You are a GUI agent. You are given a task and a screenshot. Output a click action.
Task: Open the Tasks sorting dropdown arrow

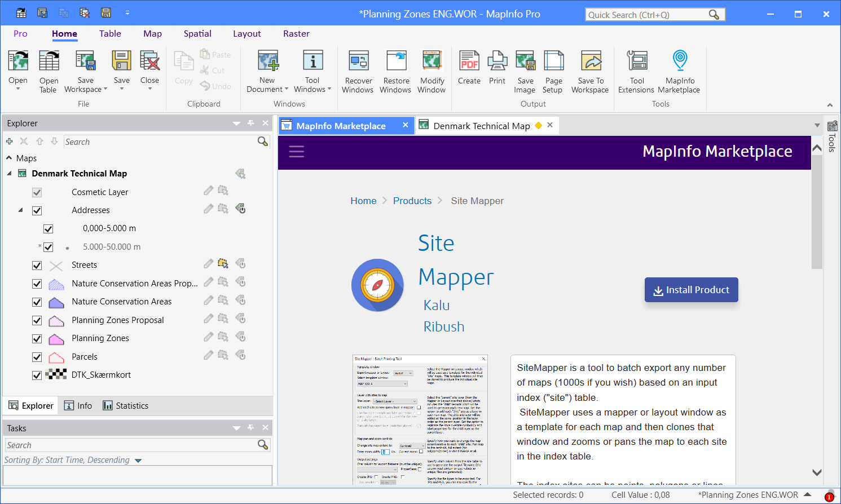click(x=138, y=461)
